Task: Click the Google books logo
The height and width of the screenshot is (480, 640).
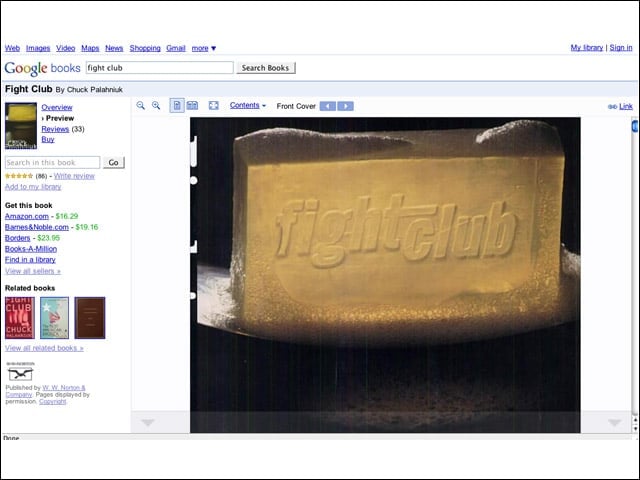Action: point(42,68)
